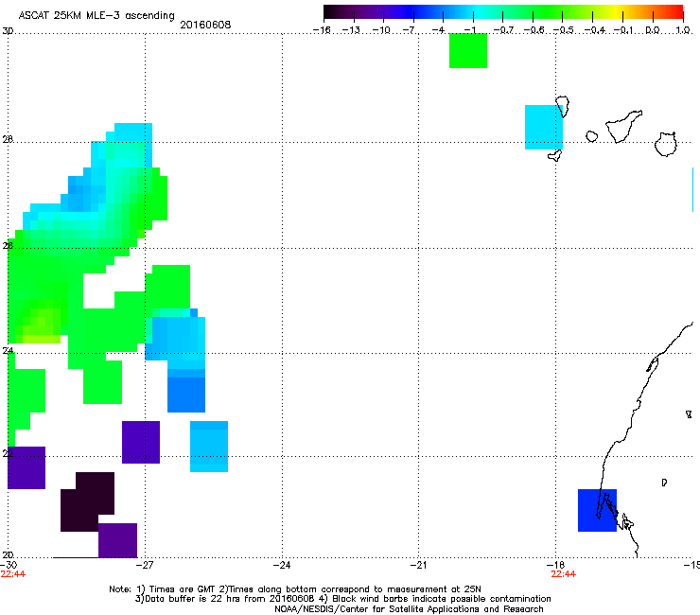Click the longitude label "-18"
The height and width of the screenshot is (615, 700).
(x=556, y=565)
